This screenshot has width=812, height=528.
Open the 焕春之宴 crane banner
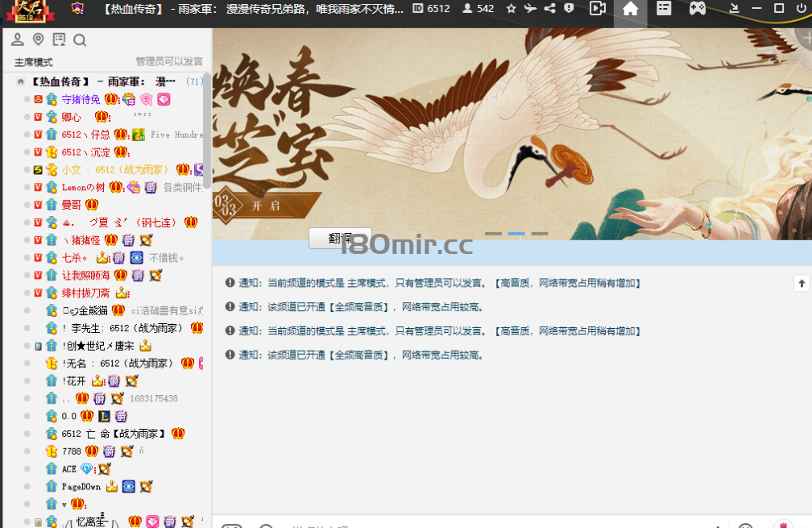(512, 134)
